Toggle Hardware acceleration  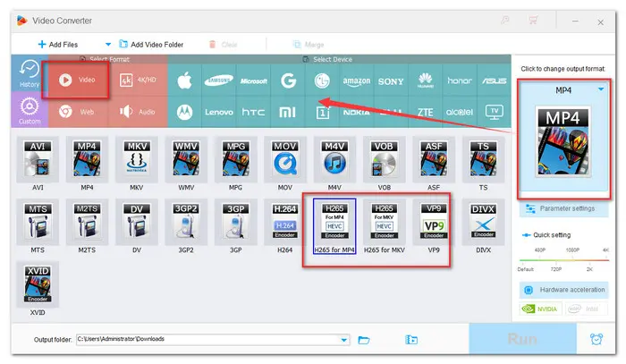coord(563,290)
